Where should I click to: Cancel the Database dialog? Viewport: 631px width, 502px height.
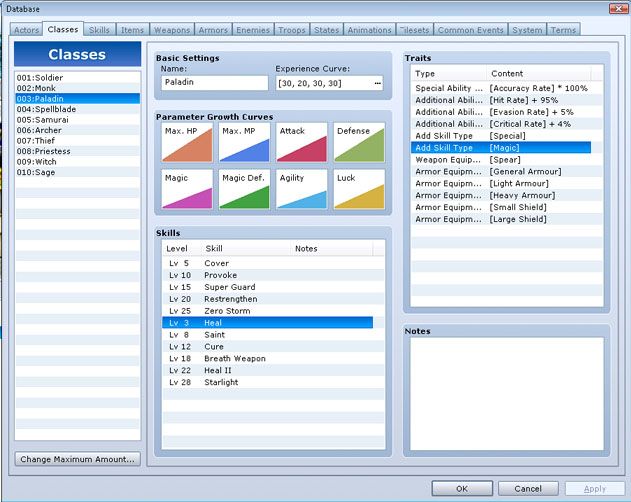(x=527, y=489)
